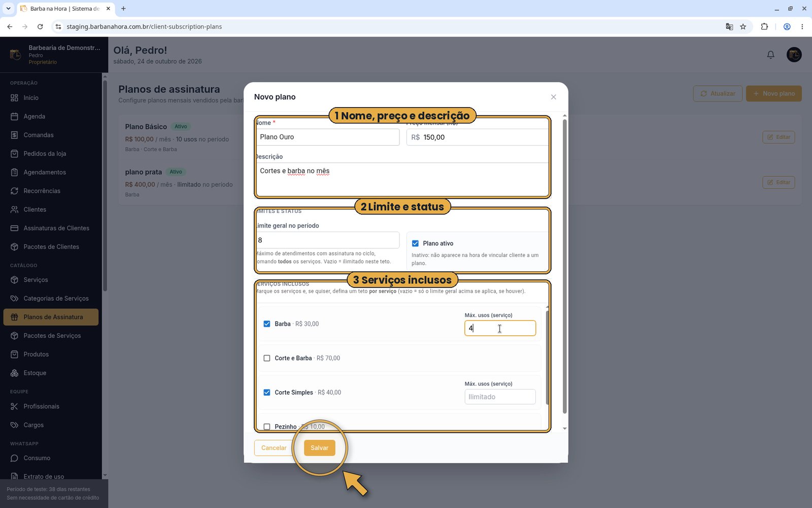This screenshot has width=812, height=508.
Task: Edit the Plano Básico plan
Action: click(779, 137)
